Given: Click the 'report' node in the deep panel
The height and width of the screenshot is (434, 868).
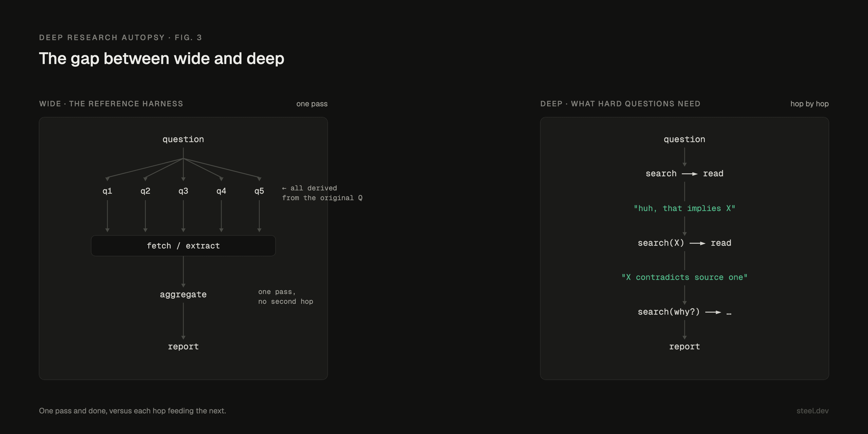Looking at the screenshot, I should tap(684, 346).
